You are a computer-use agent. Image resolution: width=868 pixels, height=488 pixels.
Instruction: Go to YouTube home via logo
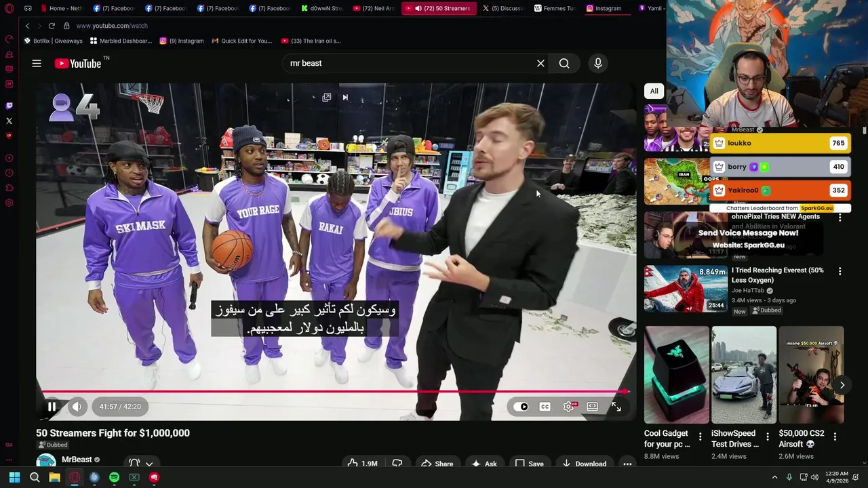[x=78, y=63]
